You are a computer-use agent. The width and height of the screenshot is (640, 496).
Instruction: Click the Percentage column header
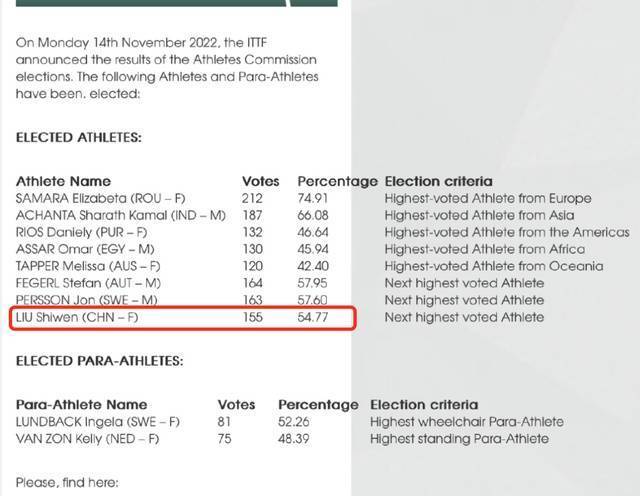pos(337,181)
